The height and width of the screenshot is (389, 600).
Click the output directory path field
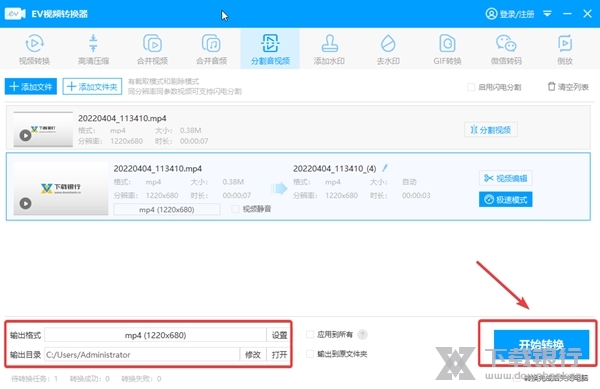click(x=142, y=355)
